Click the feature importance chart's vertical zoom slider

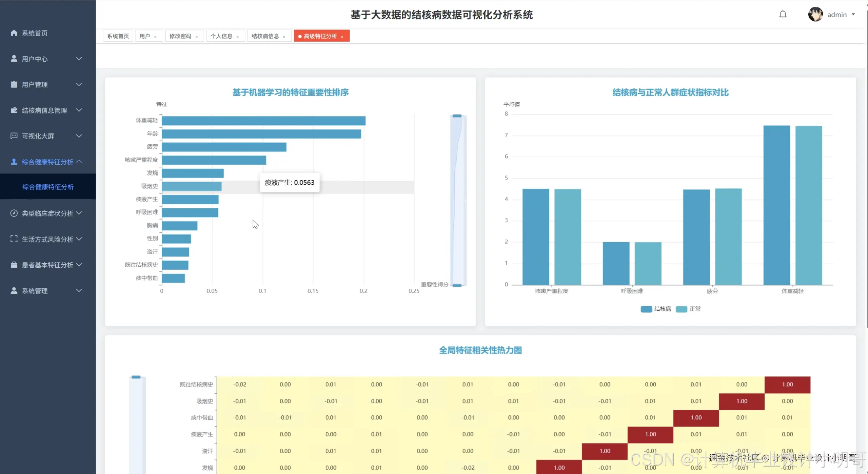coord(458,201)
